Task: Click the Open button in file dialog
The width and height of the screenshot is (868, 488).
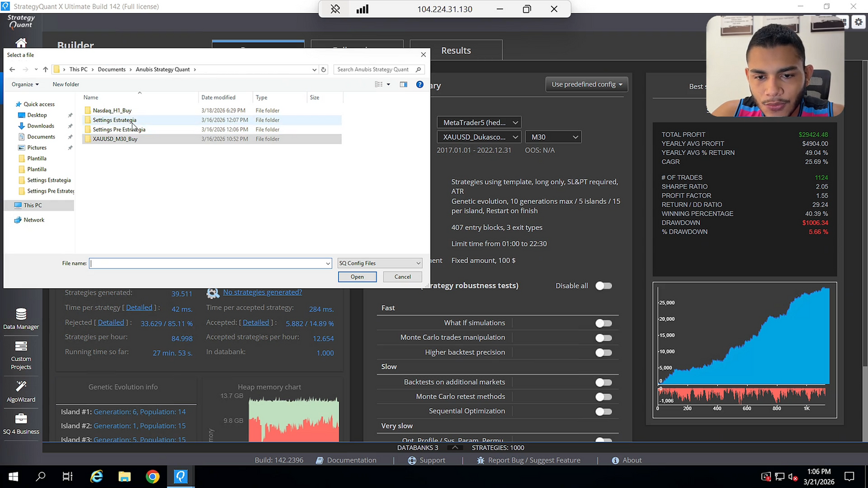Action: pos(357,277)
